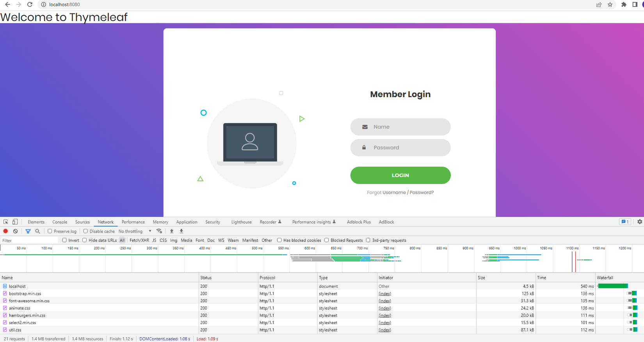The height and width of the screenshot is (342, 644).
Task: Toggle the Blocked Requests checkbox
Action: click(327, 240)
